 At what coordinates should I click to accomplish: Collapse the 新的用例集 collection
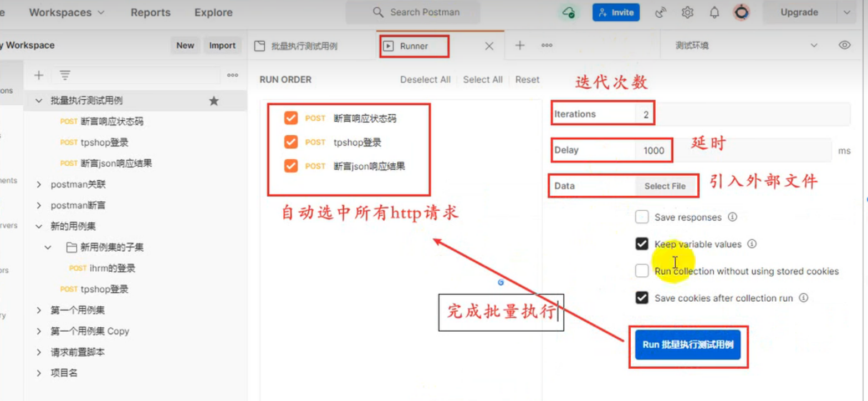(39, 226)
